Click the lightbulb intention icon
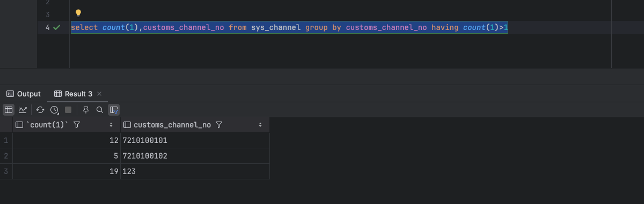This screenshot has width=644, height=204. 78,13
